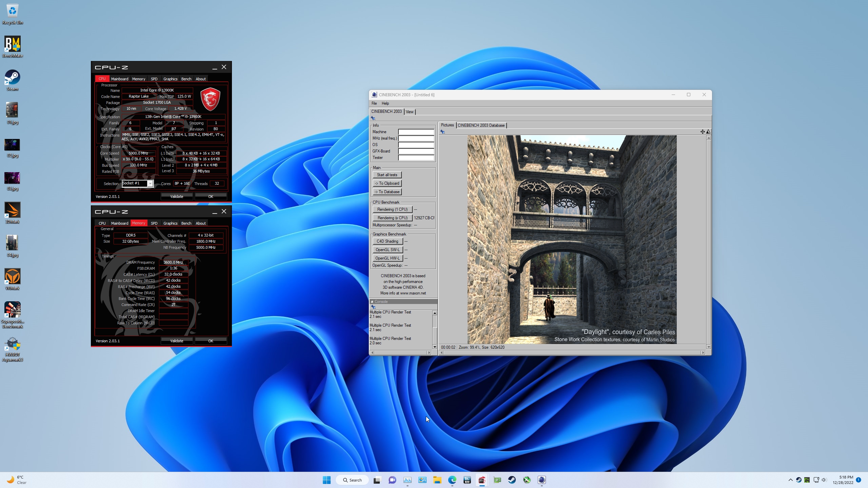Minimize the upper CPU-Z window

[215, 67]
